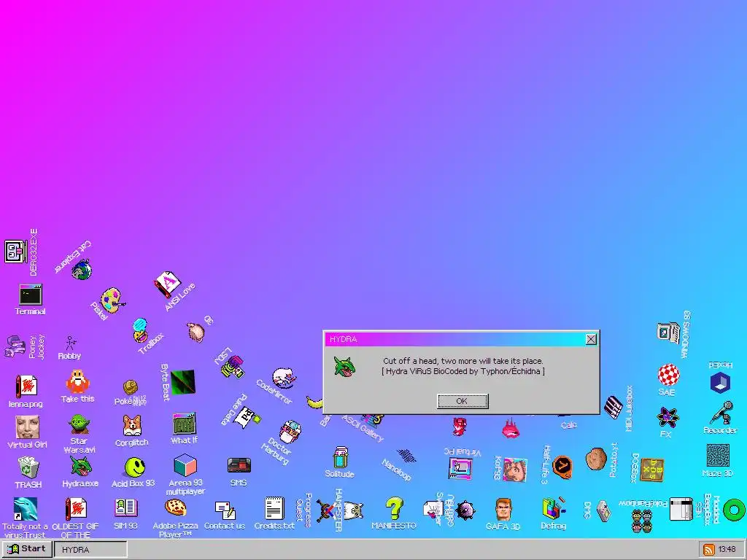Image resolution: width=747 pixels, height=560 pixels.
Task: Open the WINDOWS 93 computer icon
Action: coord(668,332)
